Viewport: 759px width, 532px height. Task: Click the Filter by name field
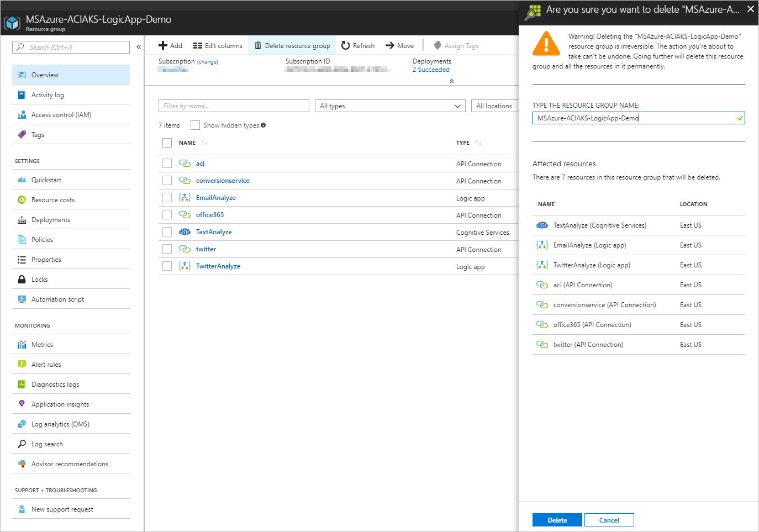[x=234, y=106]
